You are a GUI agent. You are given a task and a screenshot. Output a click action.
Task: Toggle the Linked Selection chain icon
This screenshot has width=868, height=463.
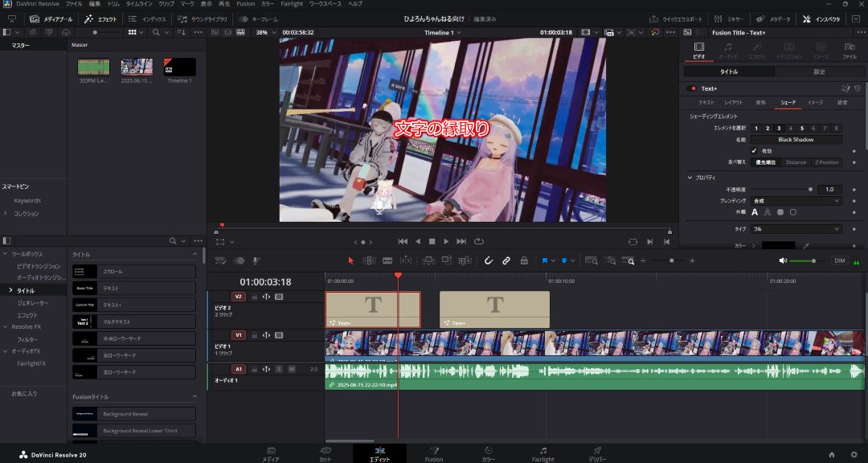point(506,260)
